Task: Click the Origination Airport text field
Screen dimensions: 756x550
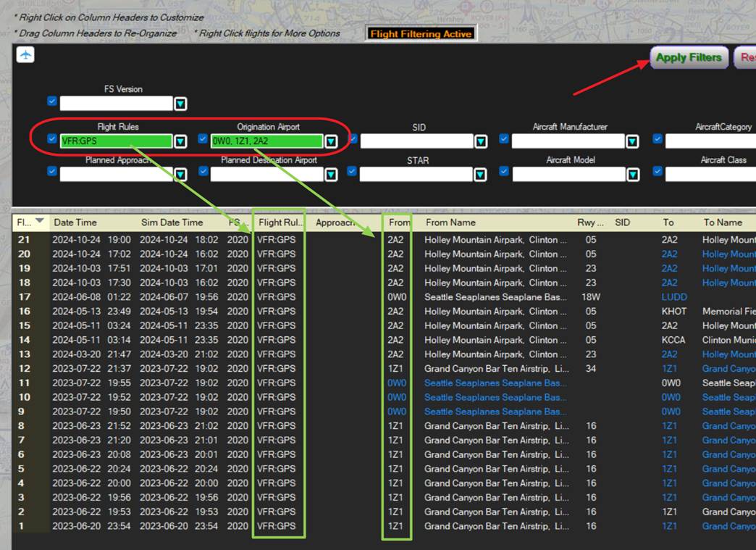Action: (x=266, y=141)
